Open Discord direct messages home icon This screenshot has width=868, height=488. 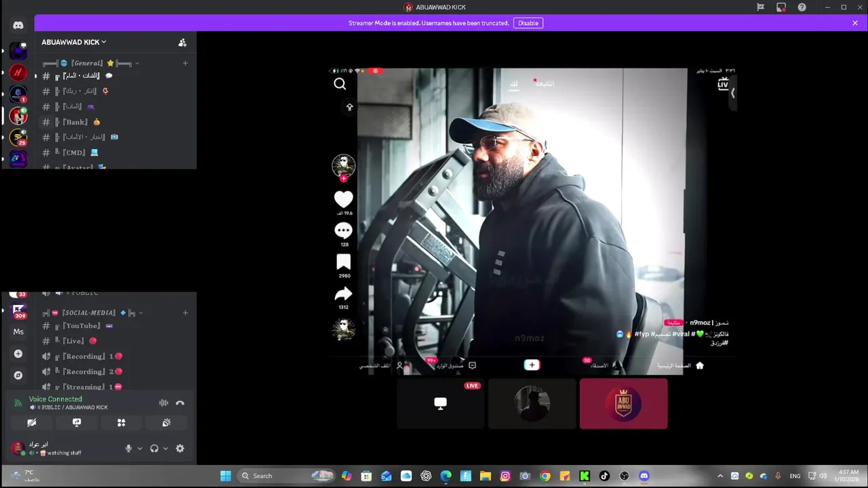[x=18, y=25]
